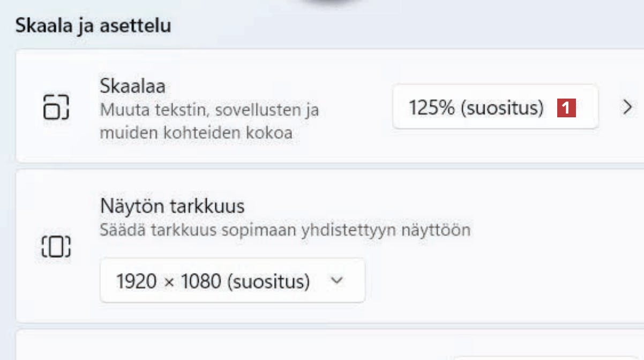
Task: Click the "muiden kohteiden kokoa" description line
Action: (196, 133)
